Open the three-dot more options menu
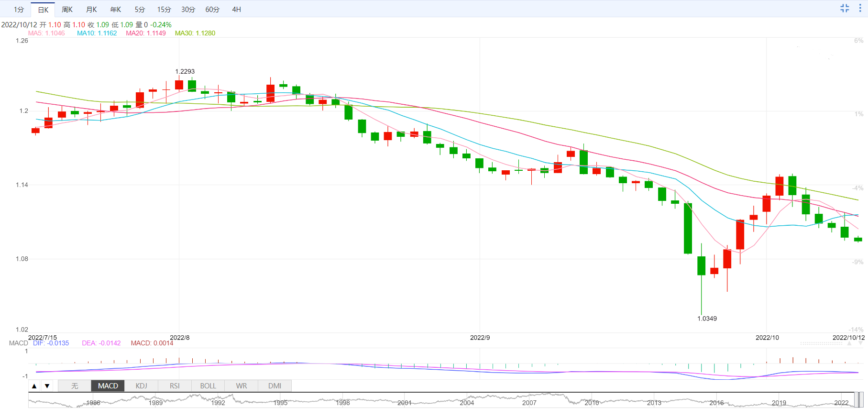The height and width of the screenshot is (419, 868). click(x=860, y=8)
